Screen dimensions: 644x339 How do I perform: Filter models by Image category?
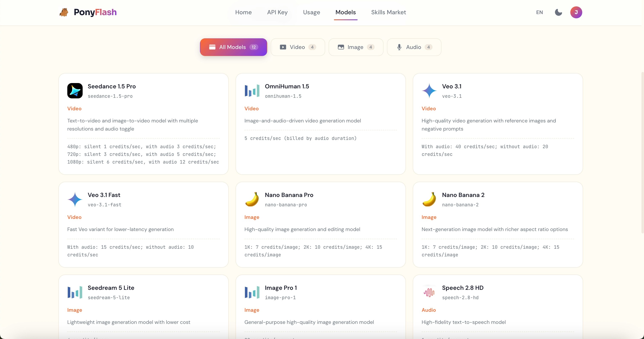point(355,47)
